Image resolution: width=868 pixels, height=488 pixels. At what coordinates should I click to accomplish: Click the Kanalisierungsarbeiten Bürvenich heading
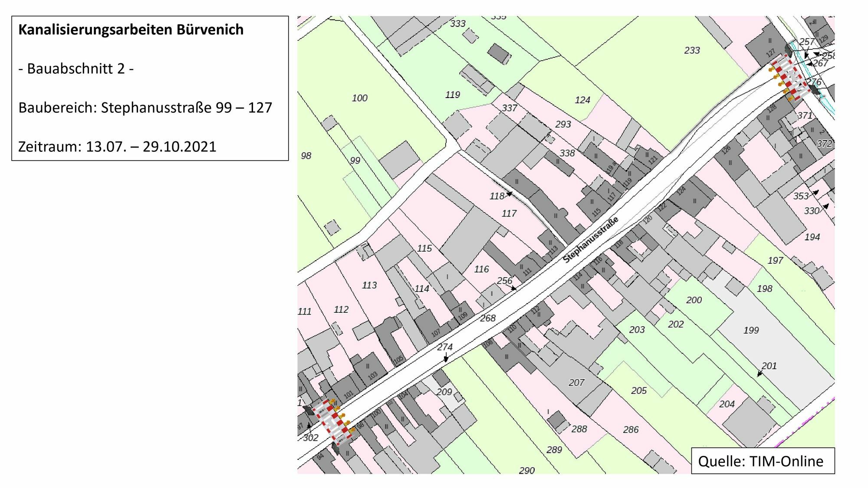[x=131, y=29]
